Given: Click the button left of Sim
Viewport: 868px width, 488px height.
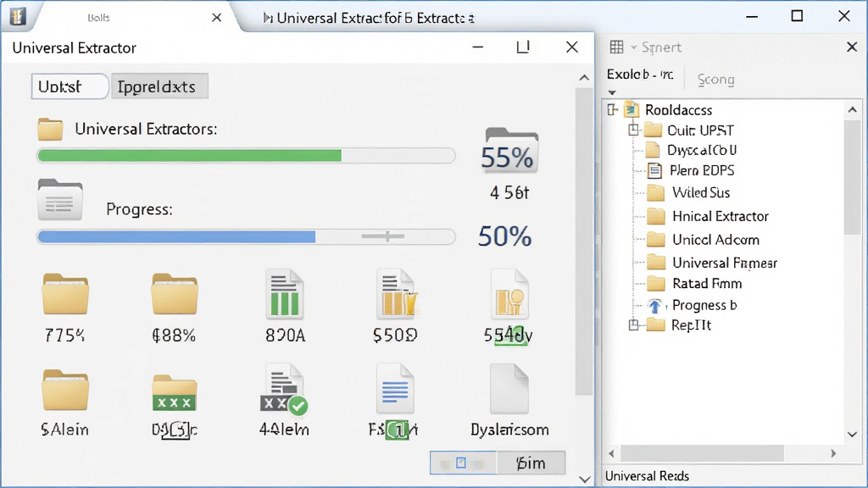Looking at the screenshot, I should point(464,463).
